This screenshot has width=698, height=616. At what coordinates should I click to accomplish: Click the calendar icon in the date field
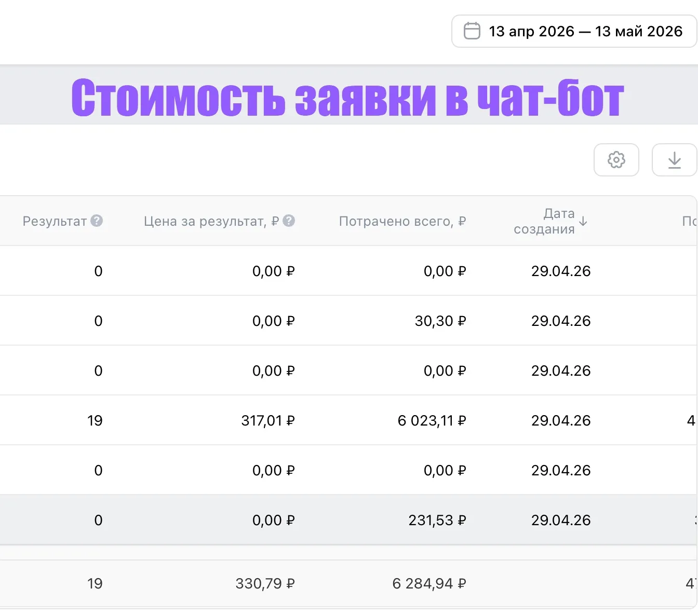point(472,31)
